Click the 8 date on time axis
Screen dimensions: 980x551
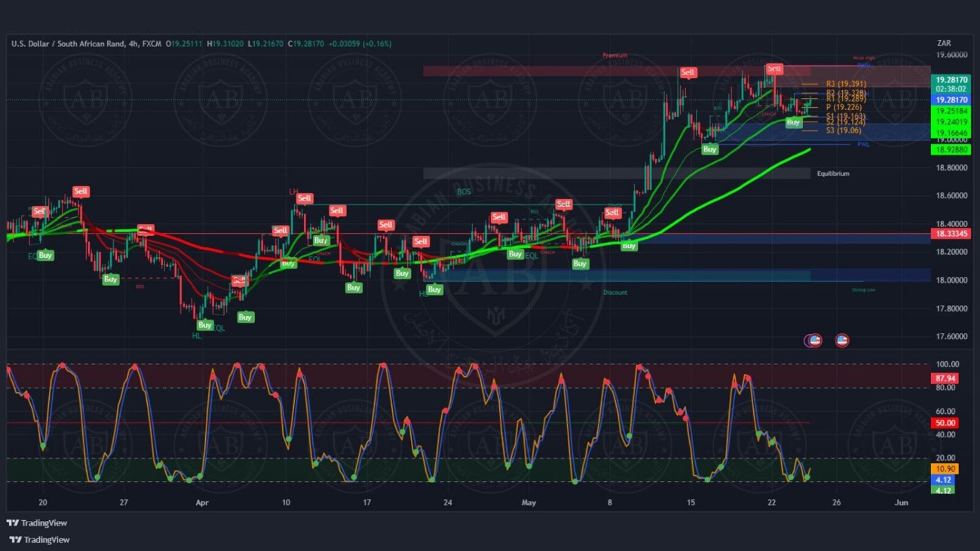coord(610,503)
